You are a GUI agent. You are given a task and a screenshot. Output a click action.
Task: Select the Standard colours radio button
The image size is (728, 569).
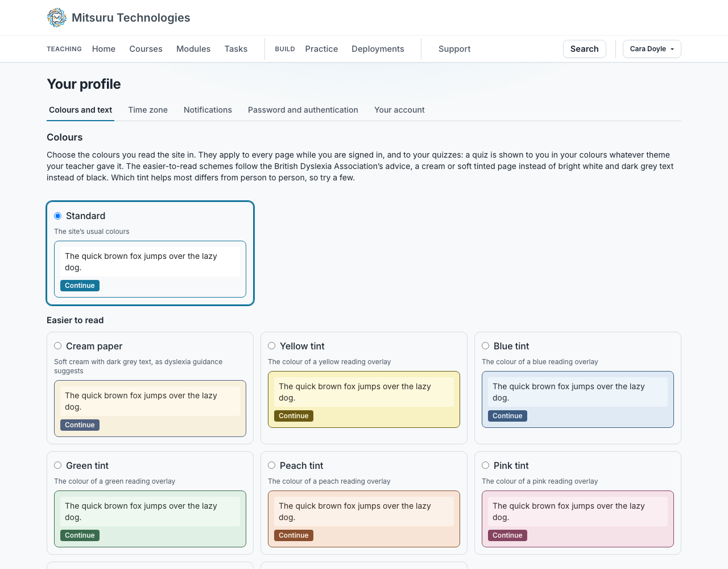tap(57, 216)
